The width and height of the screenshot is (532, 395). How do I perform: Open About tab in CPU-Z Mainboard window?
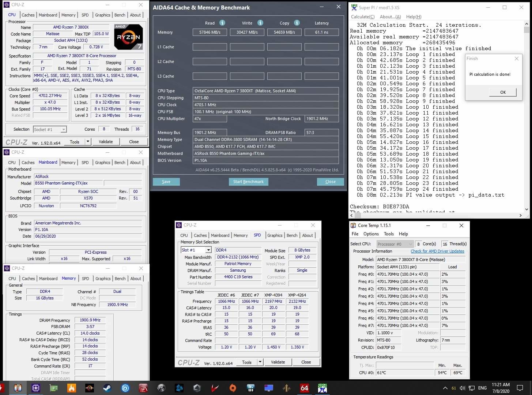(x=135, y=163)
